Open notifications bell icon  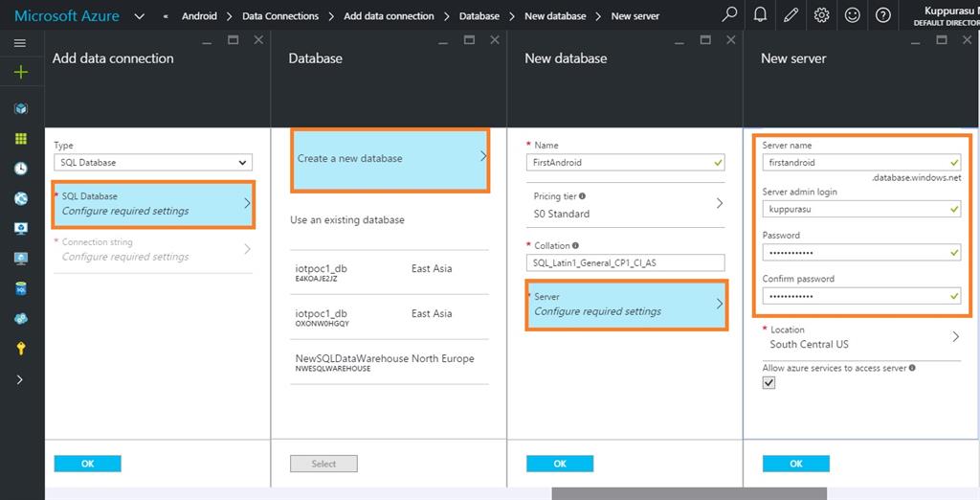tap(760, 15)
